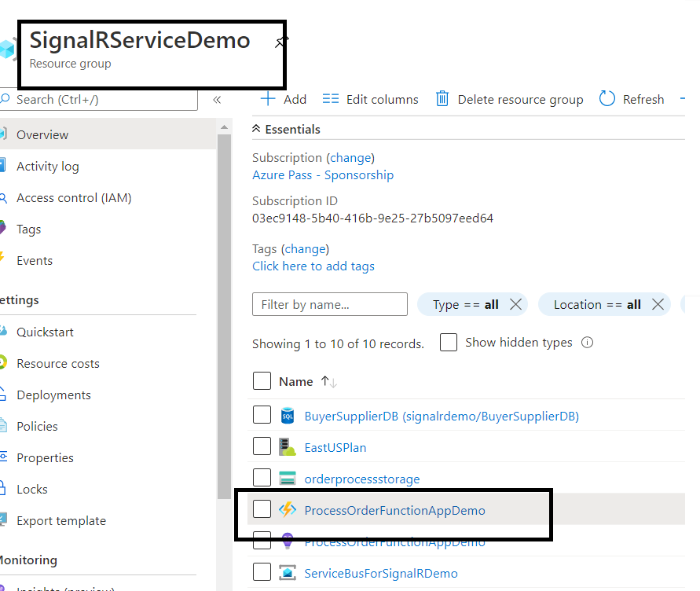Open Activity log in the sidebar

(48, 167)
